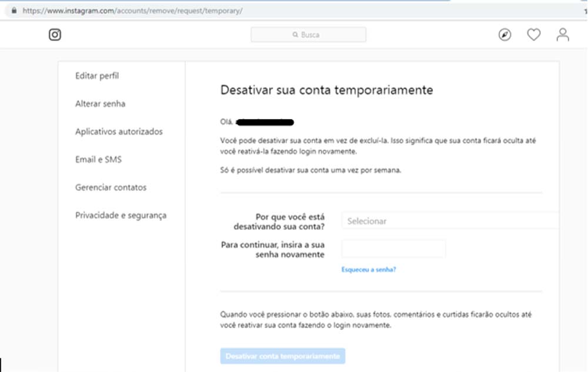Focus the Busca search placeholder text
The height and width of the screenshot is (372, 588).
click(x=310, y=35)
